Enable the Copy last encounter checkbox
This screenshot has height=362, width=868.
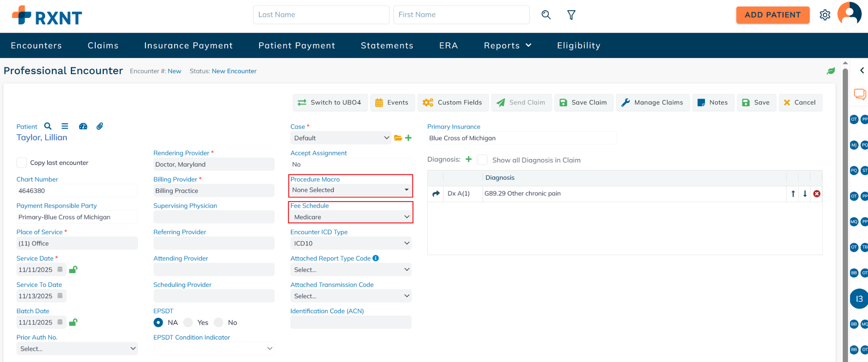tap(22, 163)
